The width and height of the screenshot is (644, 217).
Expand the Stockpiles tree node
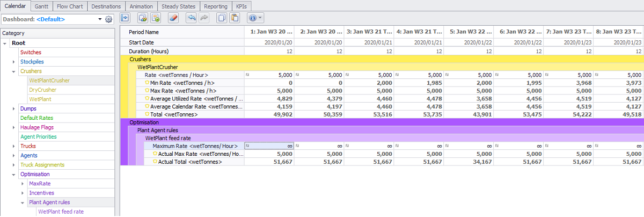pyautogui.click(x=14, y=62)
